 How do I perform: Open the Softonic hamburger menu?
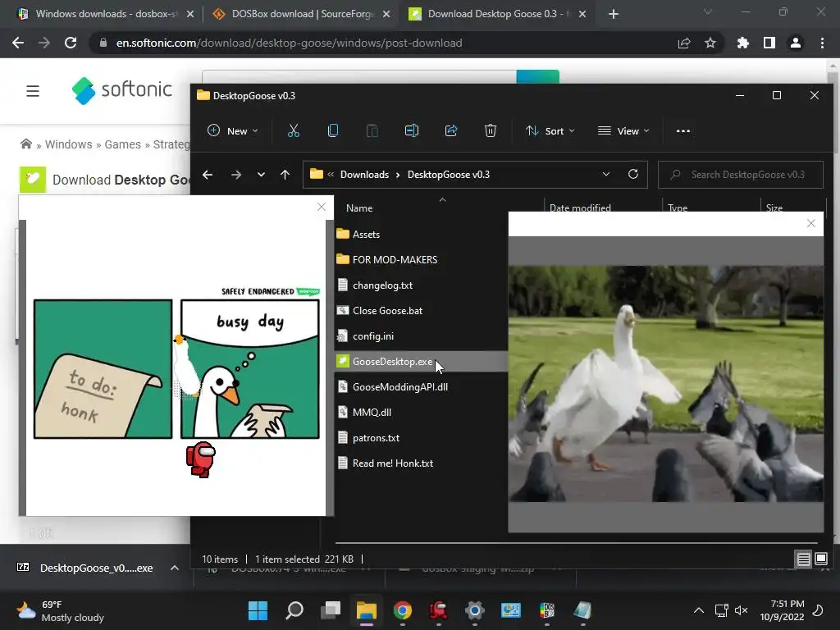[33, 91]
